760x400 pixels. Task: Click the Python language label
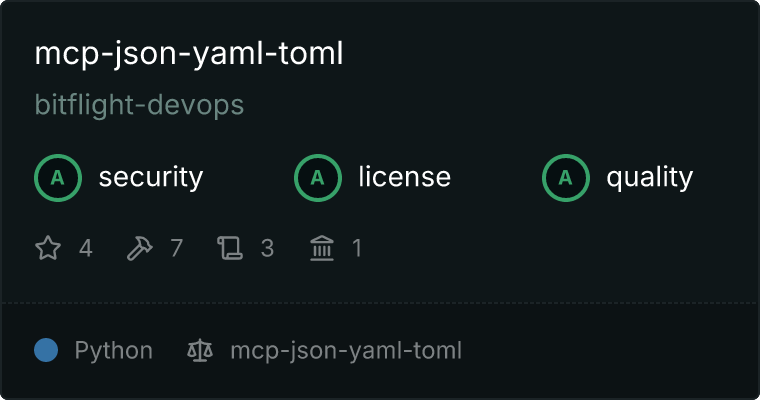click(x=113, y=351)
